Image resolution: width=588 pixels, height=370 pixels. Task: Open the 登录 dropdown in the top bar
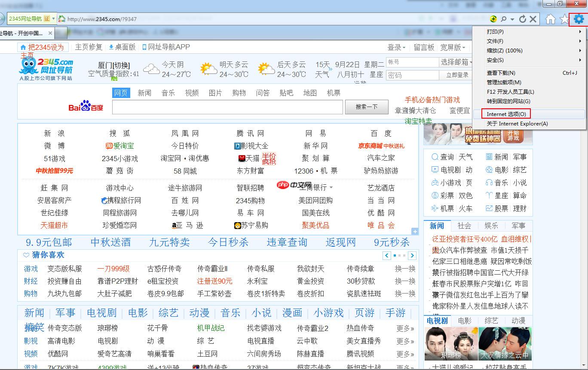click(396, 47)
